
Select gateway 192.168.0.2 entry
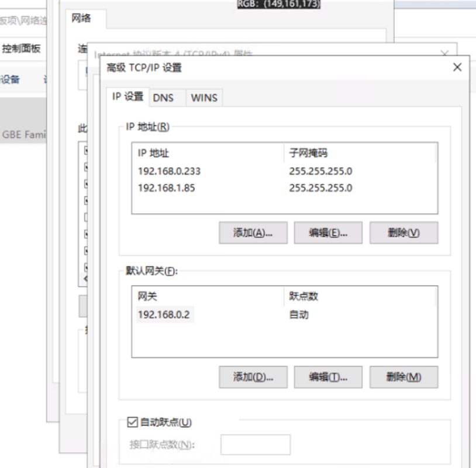(x=164, y=314)
